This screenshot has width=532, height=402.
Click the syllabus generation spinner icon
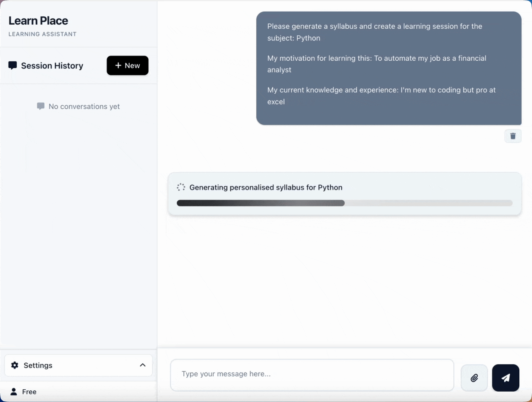click(x=181, y=187)
